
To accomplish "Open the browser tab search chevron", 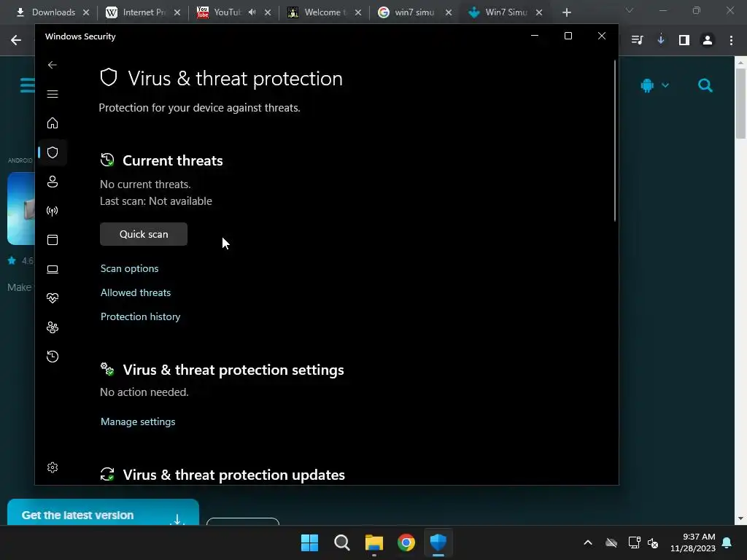I will pos(630,10).
